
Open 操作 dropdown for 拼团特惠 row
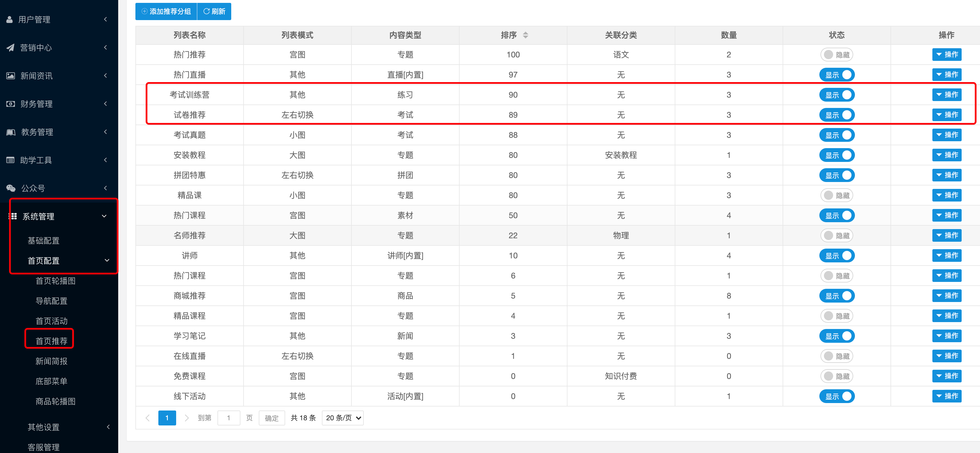point(946,175)
